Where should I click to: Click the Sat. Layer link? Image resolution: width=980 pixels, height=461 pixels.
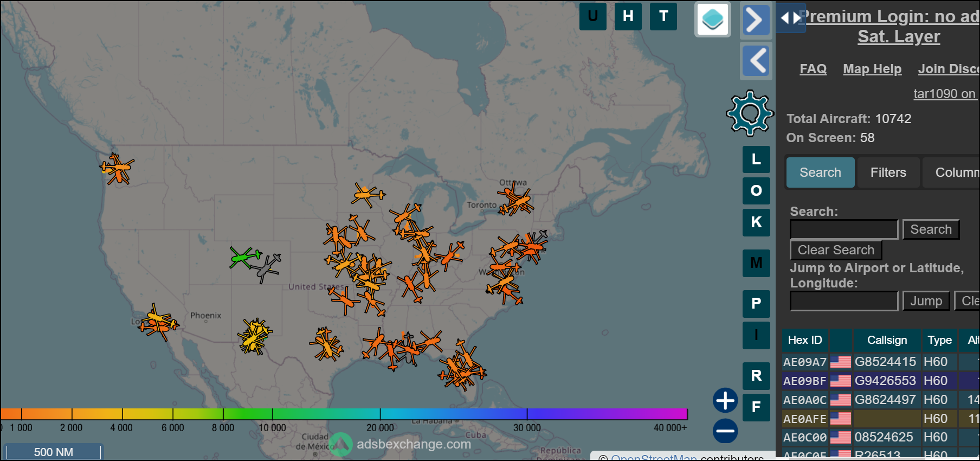(899, 37)
